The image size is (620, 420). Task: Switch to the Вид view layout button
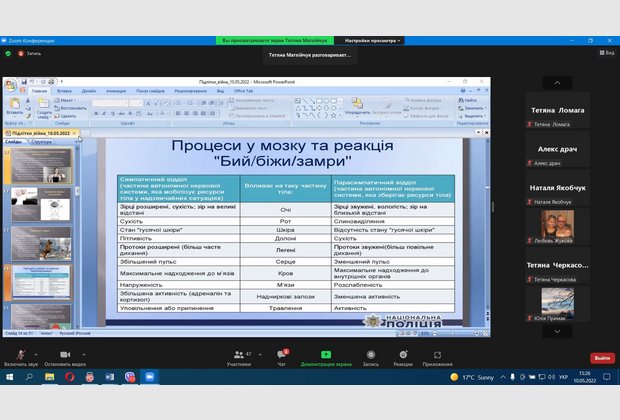(604, 52)
